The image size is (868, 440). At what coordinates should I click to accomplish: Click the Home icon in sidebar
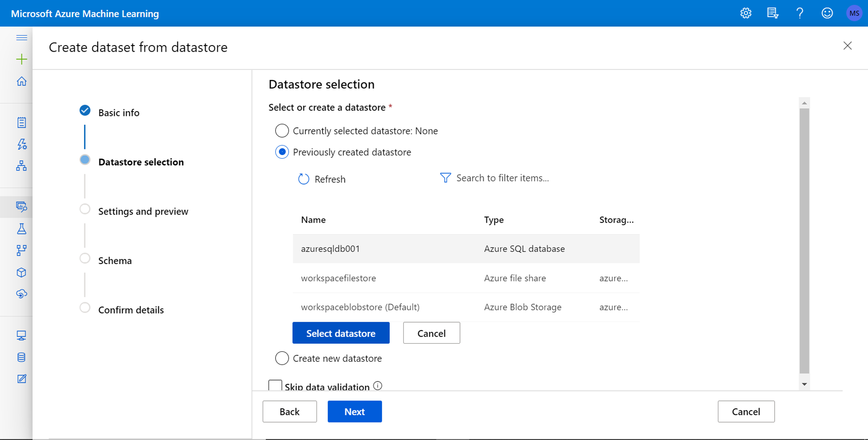tap(21, 81)
